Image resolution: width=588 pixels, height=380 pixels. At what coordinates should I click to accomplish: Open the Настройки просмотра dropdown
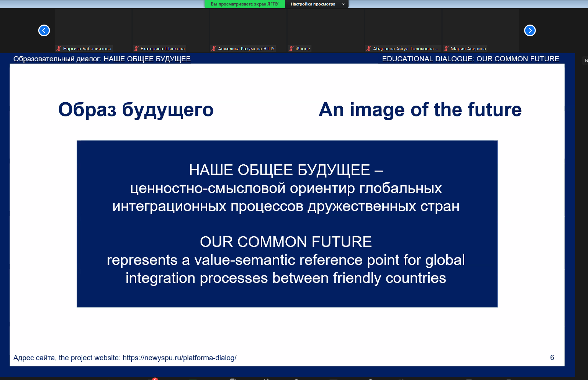(x=317, y=4)
